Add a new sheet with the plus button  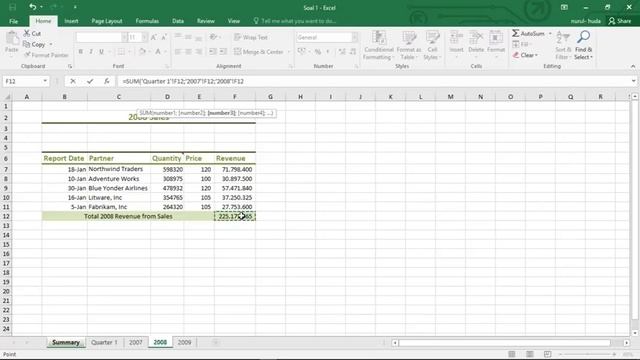[216, 342]
